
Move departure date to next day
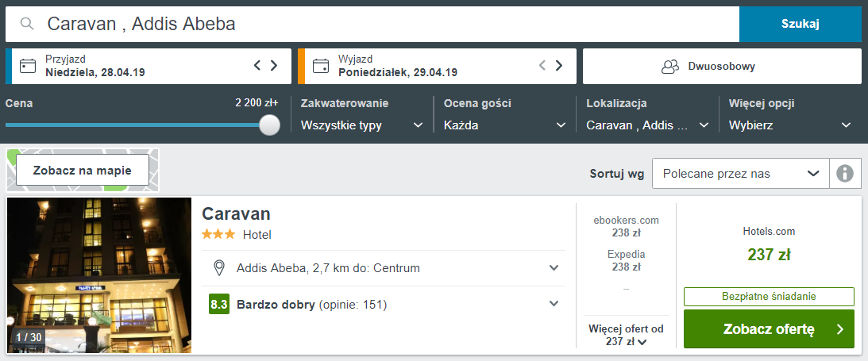click(558, 66)
